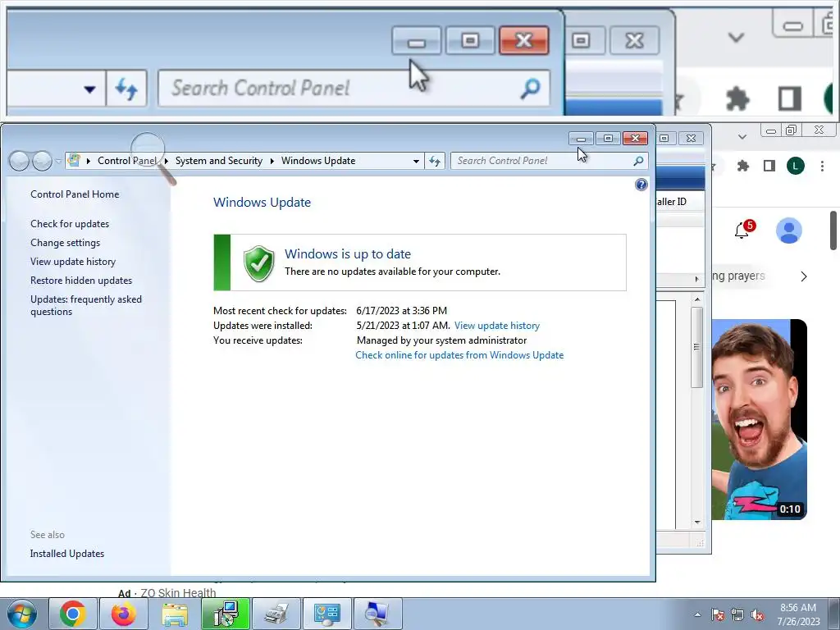Click the network tray icon
This screenshot has width=840, height=630.
pos(737,614)
